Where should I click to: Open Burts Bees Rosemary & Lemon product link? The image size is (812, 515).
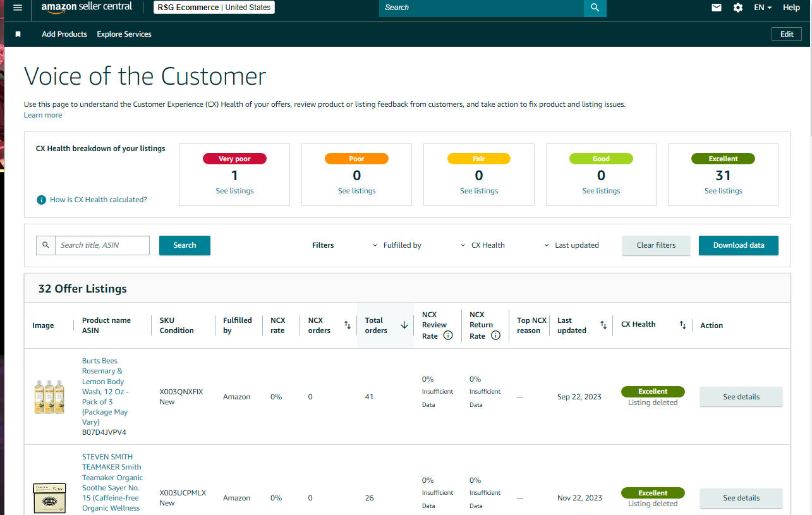click(105, 392)
